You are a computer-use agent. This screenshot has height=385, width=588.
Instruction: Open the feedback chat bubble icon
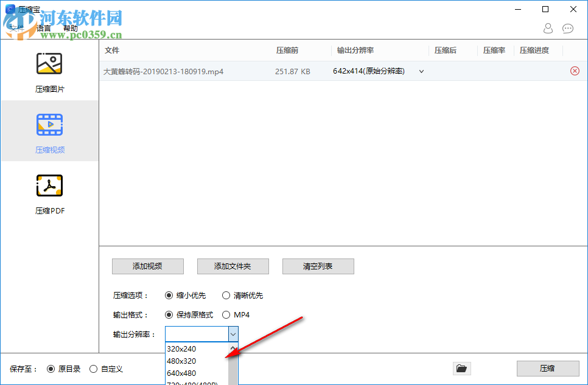click(x=568, y=29)
